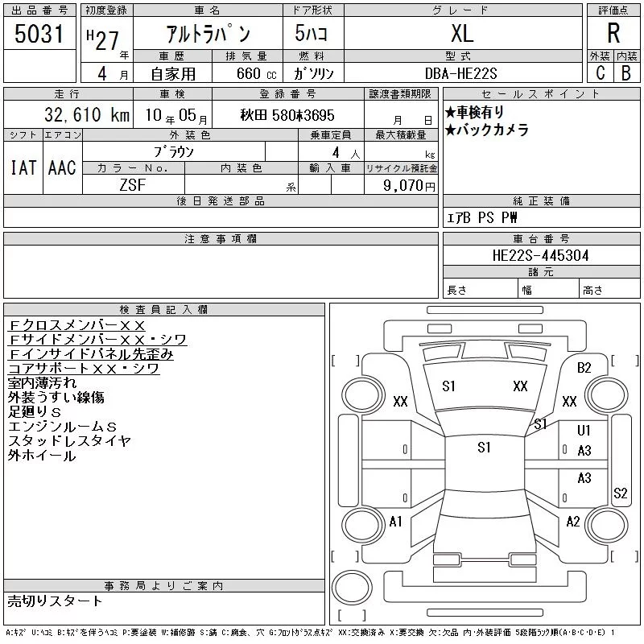The height and width of the screenshot is (644, 644).
Task: Click the note エンジンルームS
Action: click(63, 427)
